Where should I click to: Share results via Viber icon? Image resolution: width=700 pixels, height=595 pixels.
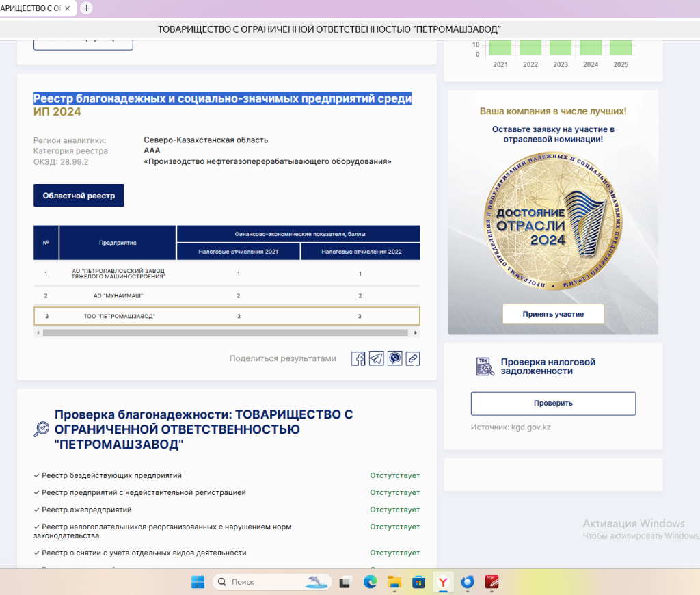click(394, 358)
